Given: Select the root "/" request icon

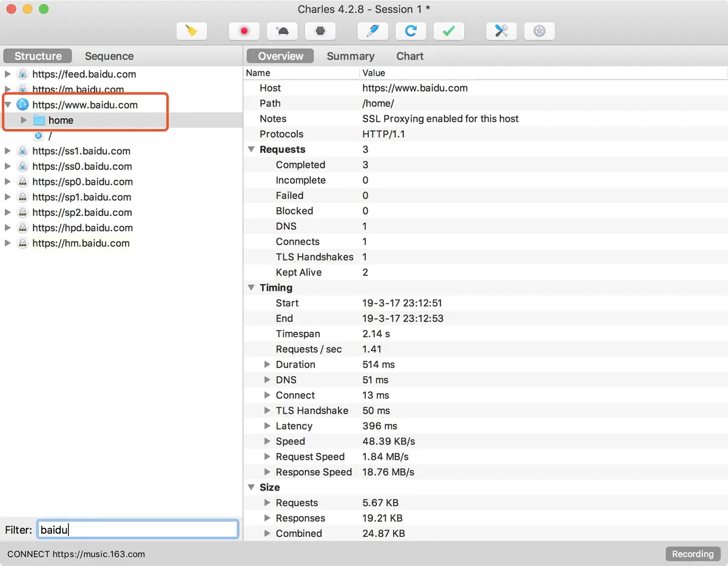Looking at the screenshot, I should [x=39, y=136].
